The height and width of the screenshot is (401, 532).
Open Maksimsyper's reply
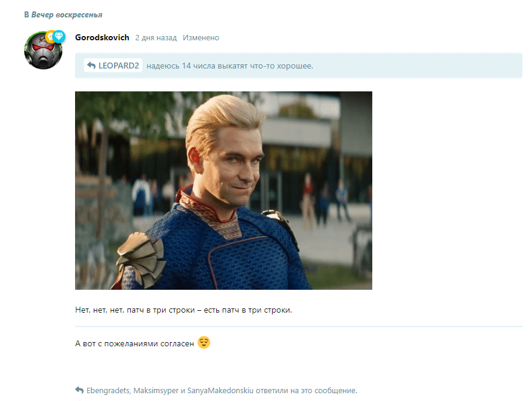point(156,390)
